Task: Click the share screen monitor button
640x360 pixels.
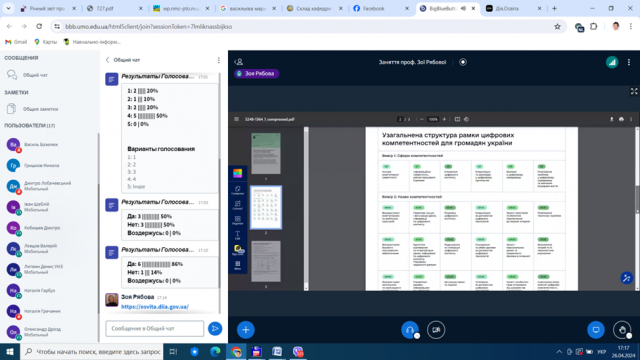Action: click(x=596, y=330)
